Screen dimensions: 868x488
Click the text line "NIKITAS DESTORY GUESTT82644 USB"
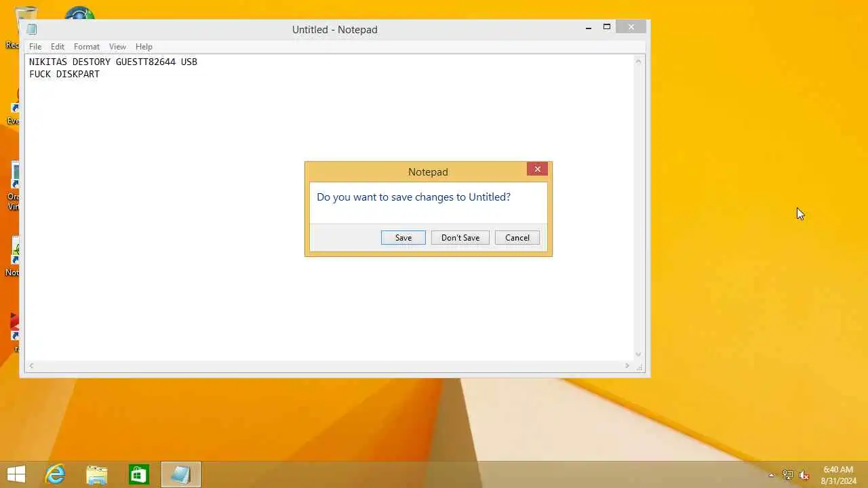113,62
